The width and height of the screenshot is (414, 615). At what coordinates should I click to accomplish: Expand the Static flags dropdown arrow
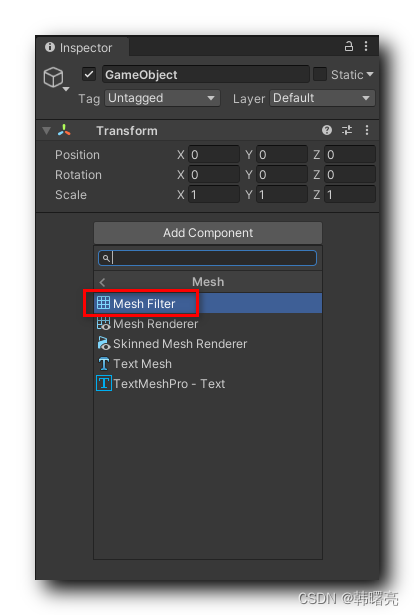370,74
